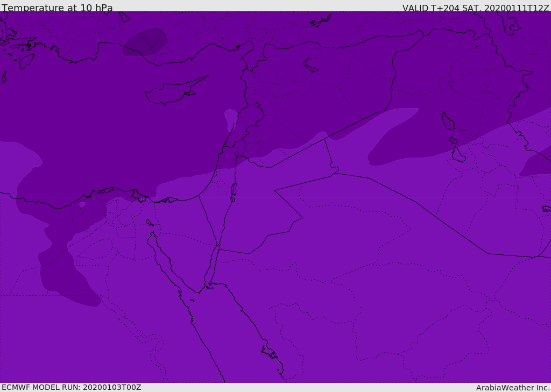The width and height of the screenshot is (551, 392).
Task: Click the 'Temperature at 10 hPa' title text
Action: tap(57, 8)
